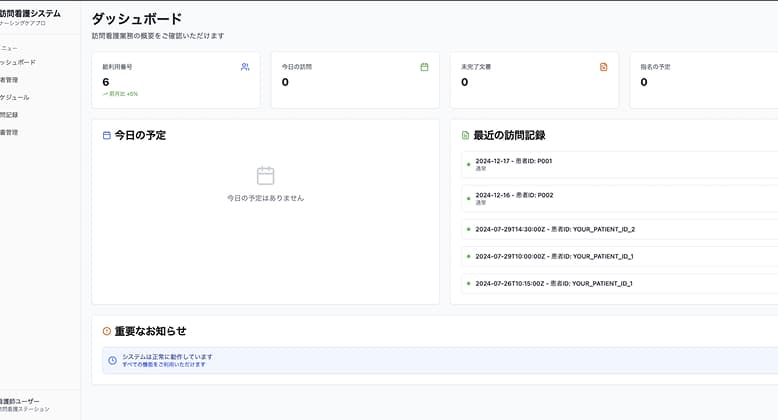Open ダッシュボード in the sidebar menu

click(18, 62)
